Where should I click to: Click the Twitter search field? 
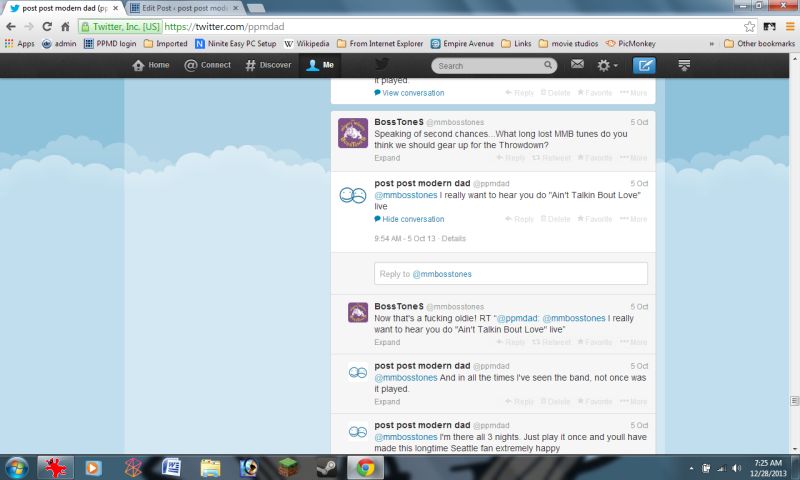click(x=493, y=65)
